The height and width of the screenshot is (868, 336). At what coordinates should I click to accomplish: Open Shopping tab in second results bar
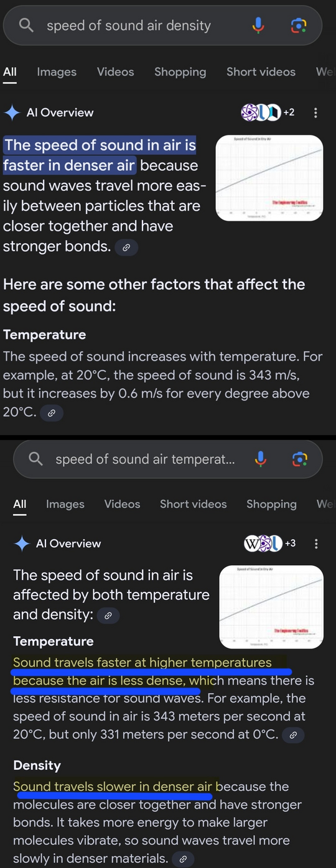[271, 504]
